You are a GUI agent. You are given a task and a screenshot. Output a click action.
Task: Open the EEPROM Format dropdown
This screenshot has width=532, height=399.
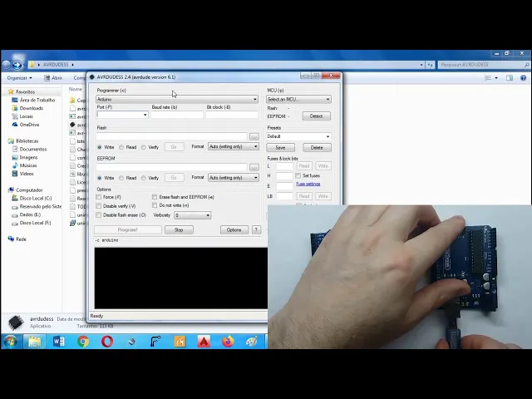pyautogui.click(x=234, y=177)
